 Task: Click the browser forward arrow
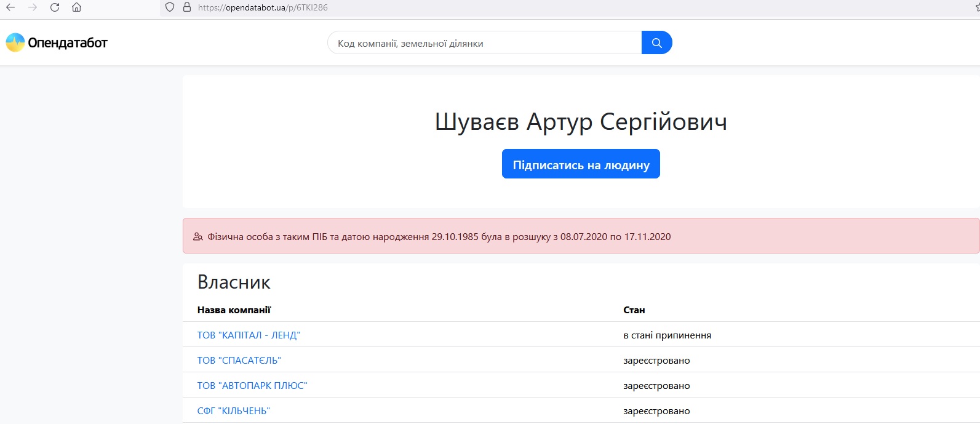33,7
